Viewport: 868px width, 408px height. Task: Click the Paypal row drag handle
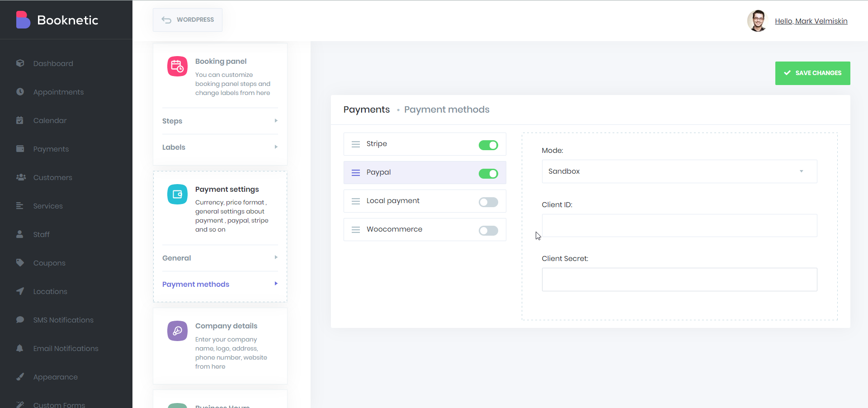(356, 173)
